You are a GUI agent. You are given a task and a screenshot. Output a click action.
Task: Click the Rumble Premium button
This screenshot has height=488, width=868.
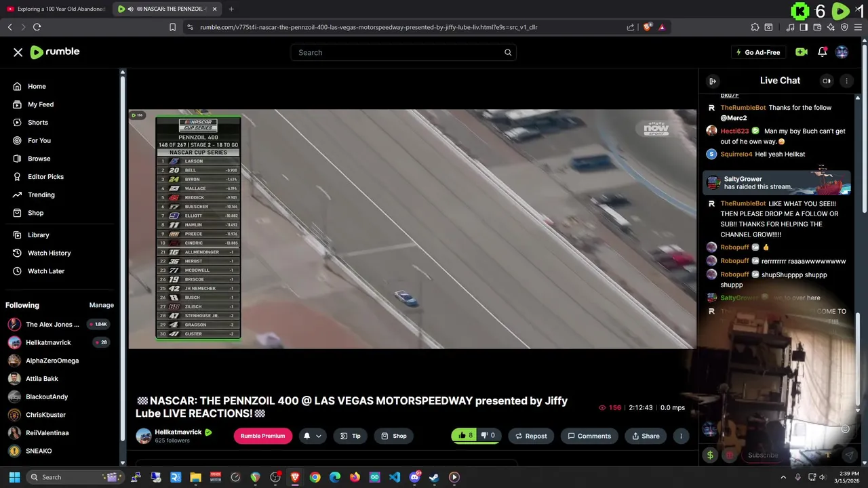[262, 436]
